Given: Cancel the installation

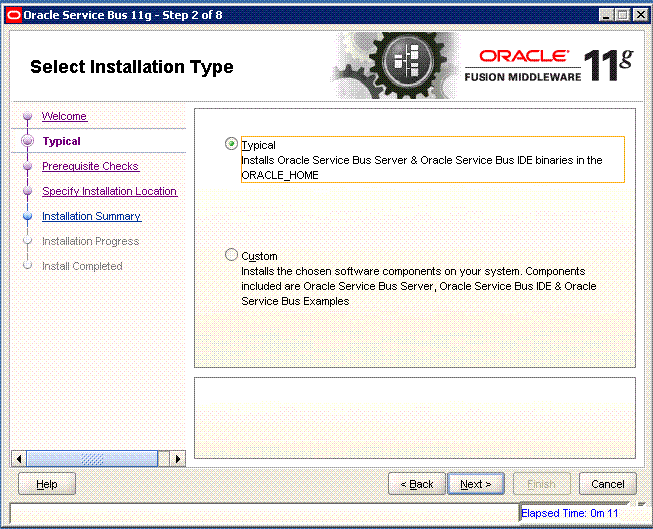Looking at the screenshot, I should pyautogui.click(x=608, y=484).
